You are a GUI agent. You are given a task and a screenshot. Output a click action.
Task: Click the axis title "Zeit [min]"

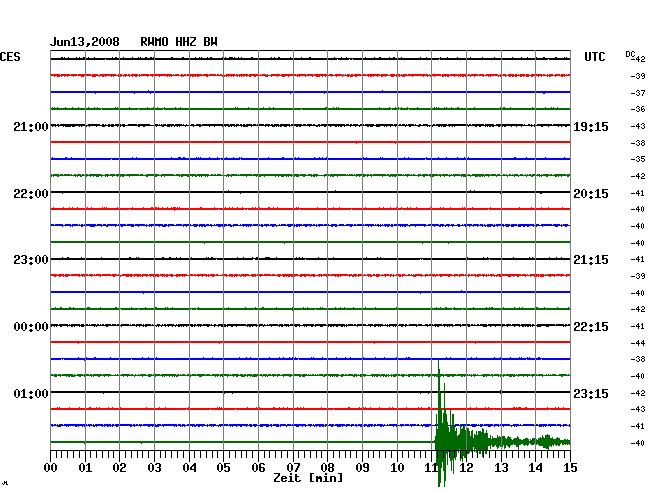308,478
